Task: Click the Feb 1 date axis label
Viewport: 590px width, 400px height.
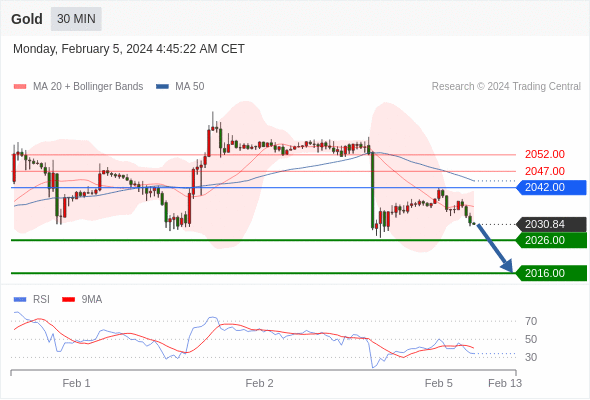Action: [76, 383]
